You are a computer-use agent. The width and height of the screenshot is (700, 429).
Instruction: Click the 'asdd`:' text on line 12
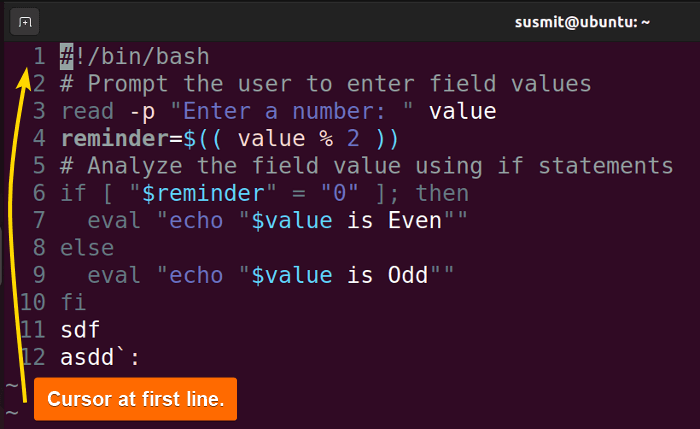click(x=100, y=357)
